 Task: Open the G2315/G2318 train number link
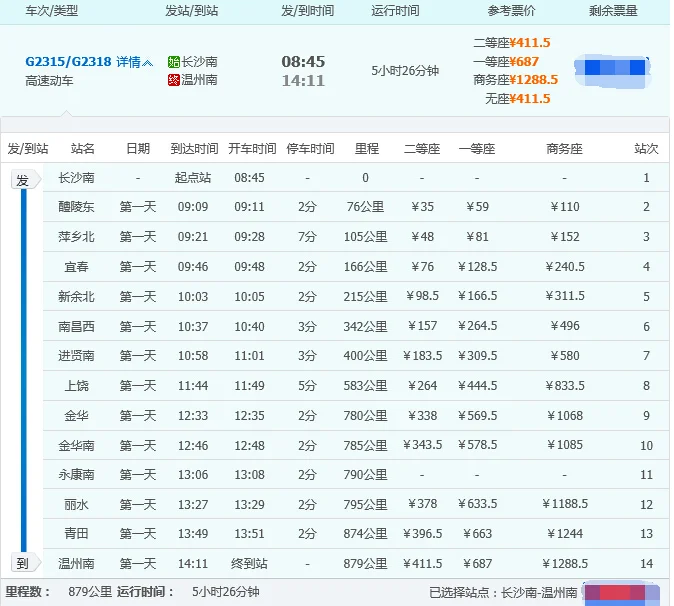[x=68, y=62]
